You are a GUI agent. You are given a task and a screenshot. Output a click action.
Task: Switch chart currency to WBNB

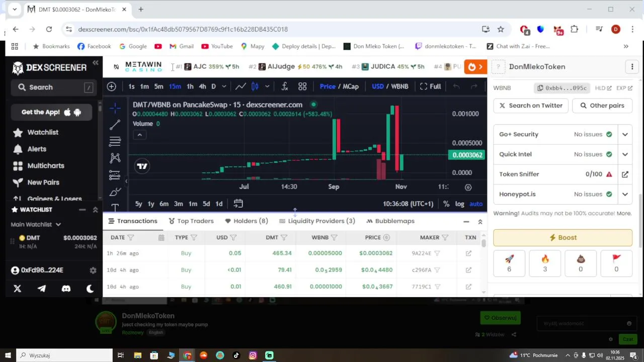[399, 86]
